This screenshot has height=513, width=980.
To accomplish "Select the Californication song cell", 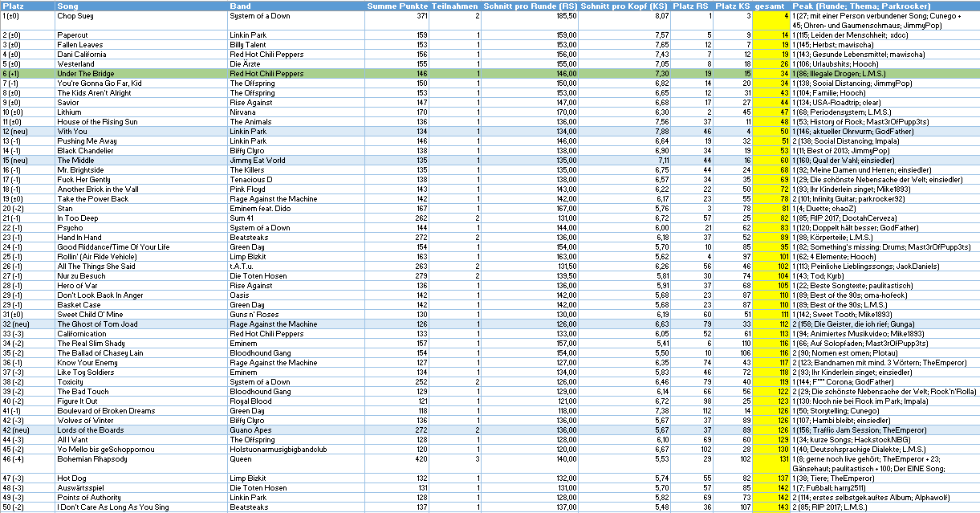I will click(141, 334).
